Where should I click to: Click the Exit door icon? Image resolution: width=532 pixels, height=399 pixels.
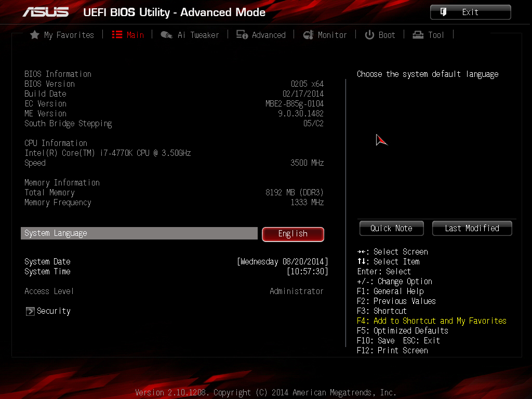pyautogui.click(x=443, y=12)
